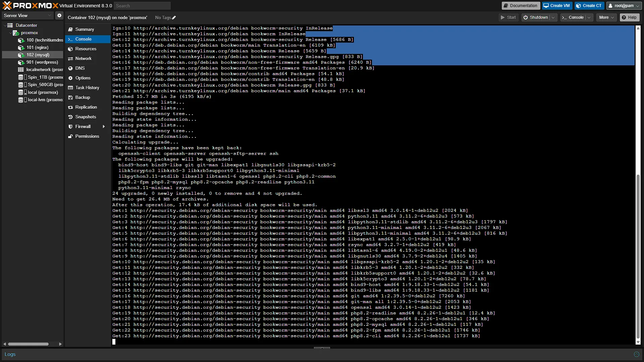Image resolution: width=644 pixels, height=362 pixels.
Task: Select the Console tab in the side menu
Action: click(88, 39)
